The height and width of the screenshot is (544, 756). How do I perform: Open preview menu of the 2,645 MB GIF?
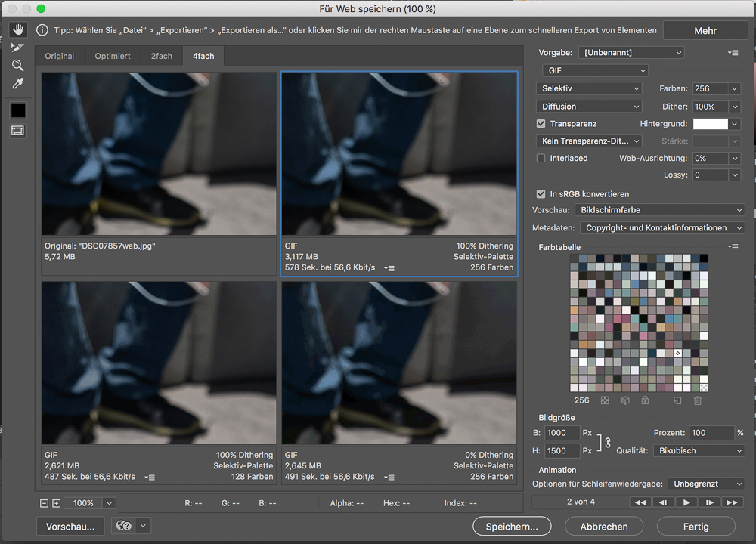tap(389, 477)
